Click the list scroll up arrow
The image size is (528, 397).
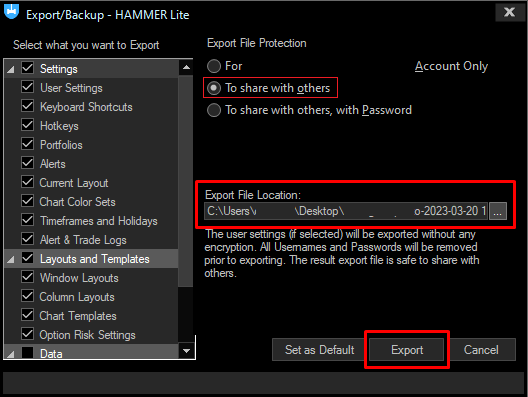tap(186, 68)
